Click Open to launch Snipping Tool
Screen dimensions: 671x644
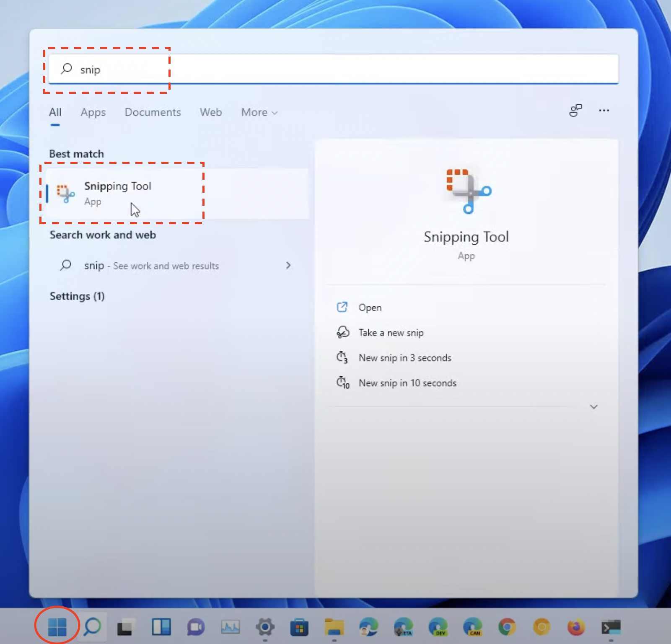click(369, 307)
